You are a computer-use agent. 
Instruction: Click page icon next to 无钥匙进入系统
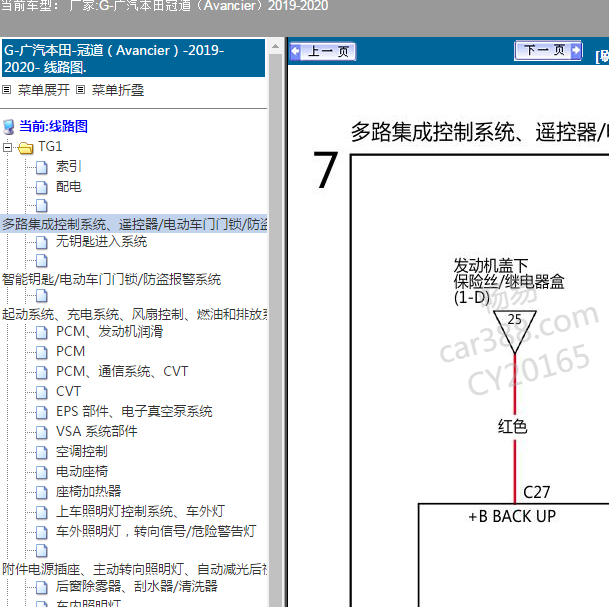point(42,243)
